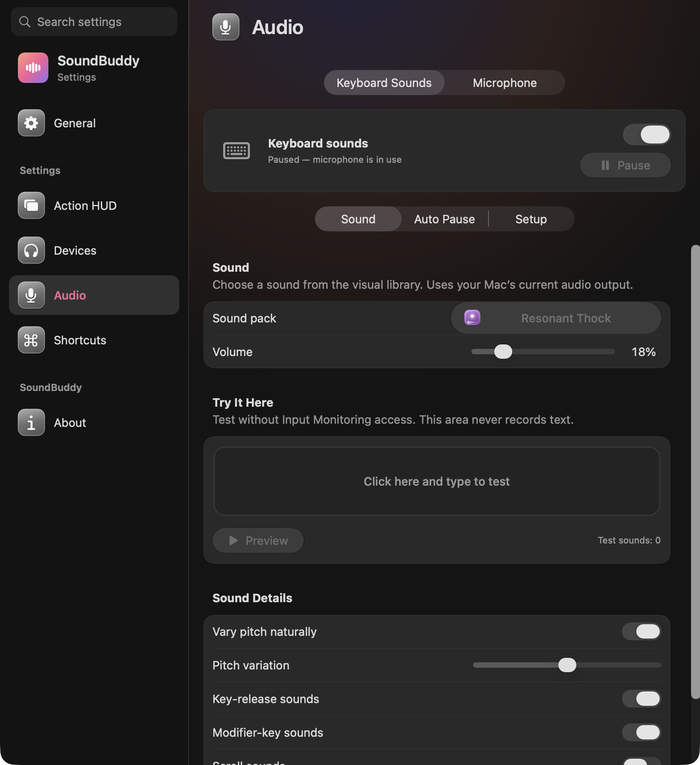
Task: Open Action HUD via its sidebar icon
Action: pyautogui.click(x=31, y=205)
